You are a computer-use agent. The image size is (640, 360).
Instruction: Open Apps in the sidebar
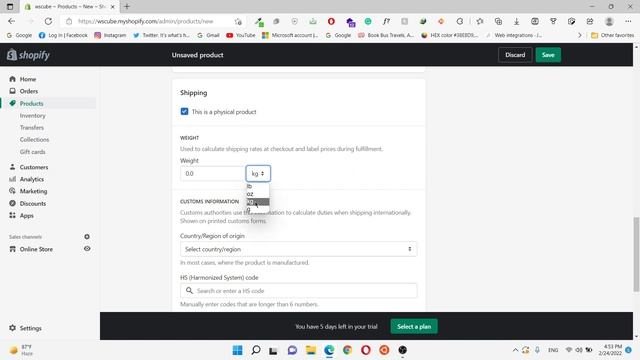(x=27, y=216)
